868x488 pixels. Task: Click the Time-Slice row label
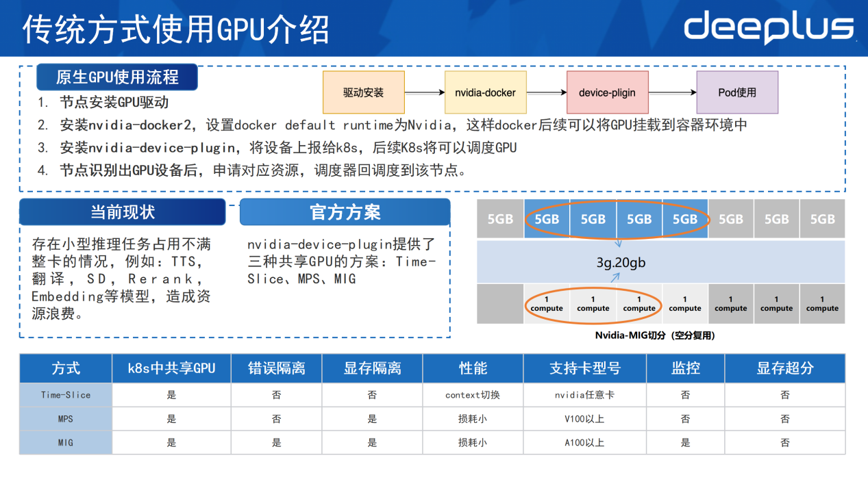(x=66, y=395)
